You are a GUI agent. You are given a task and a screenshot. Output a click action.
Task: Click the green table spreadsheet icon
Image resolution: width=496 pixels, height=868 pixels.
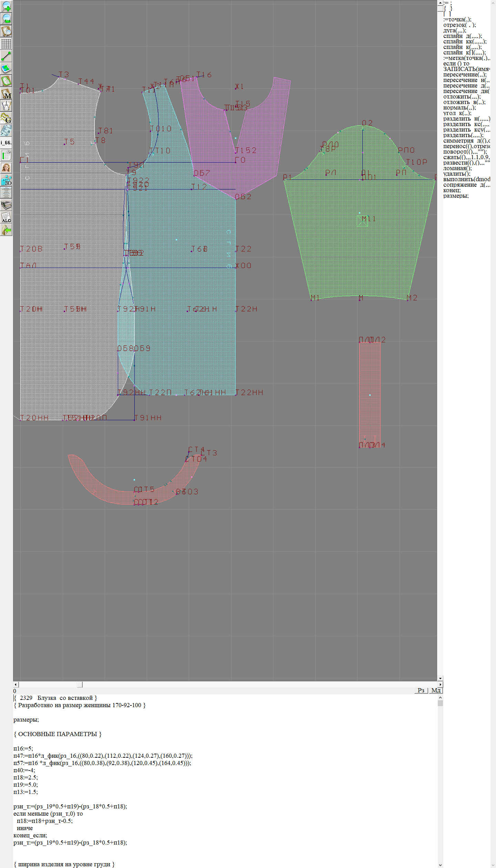click(6, 155)
